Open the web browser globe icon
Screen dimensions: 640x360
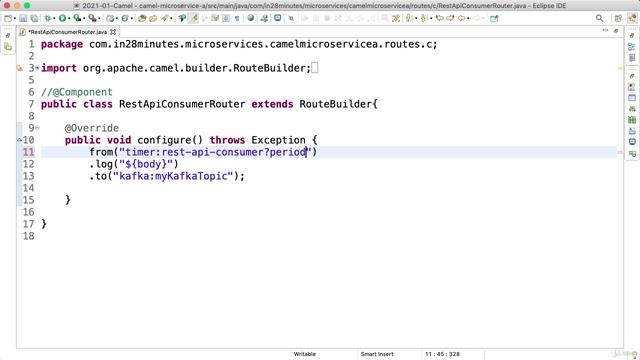pyautogui.click(x=251, y=18)
